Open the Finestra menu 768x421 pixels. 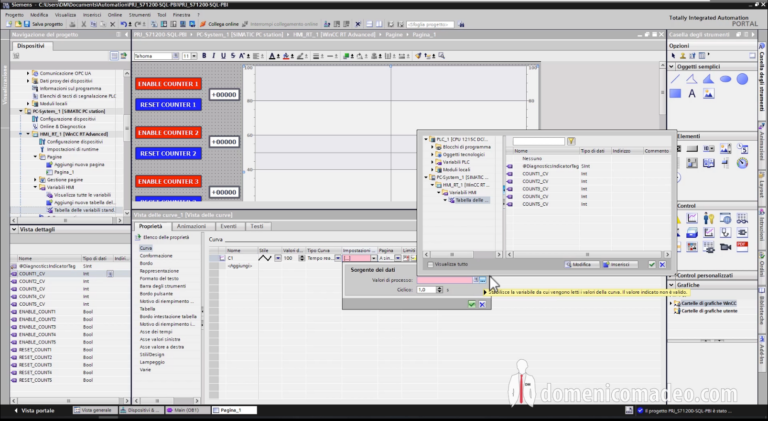point(181,15)
